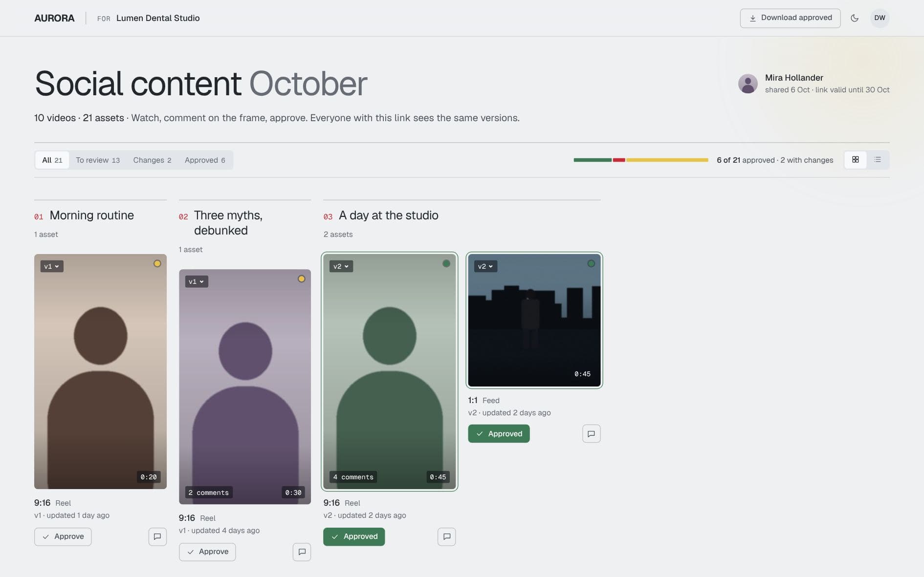The width and height of the screenshot is (924, 577).
Task: Toggle Approved state on 1:1 Feed asset
Action: (499, 434)
